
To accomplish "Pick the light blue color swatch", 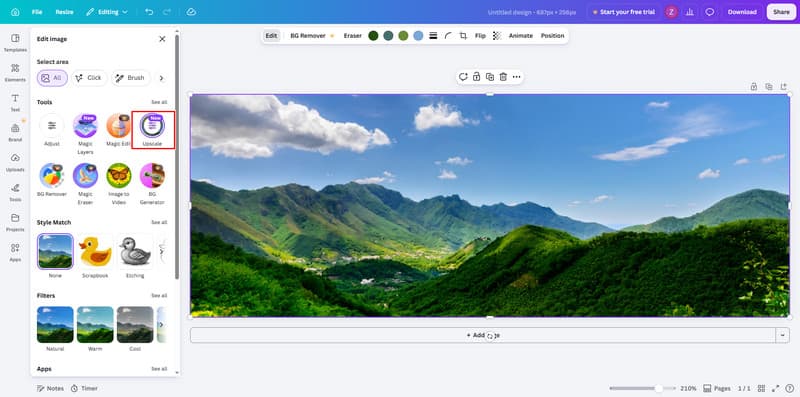I will point(418,36).
